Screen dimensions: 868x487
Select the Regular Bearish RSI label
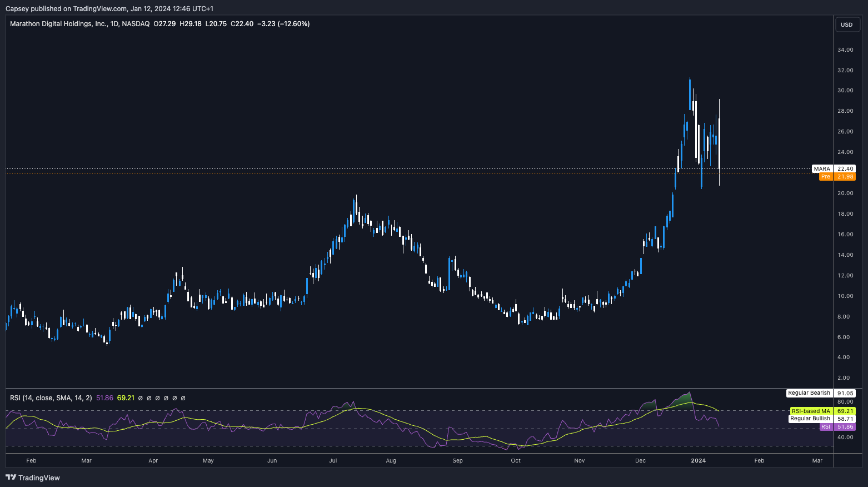pos(809,393)
